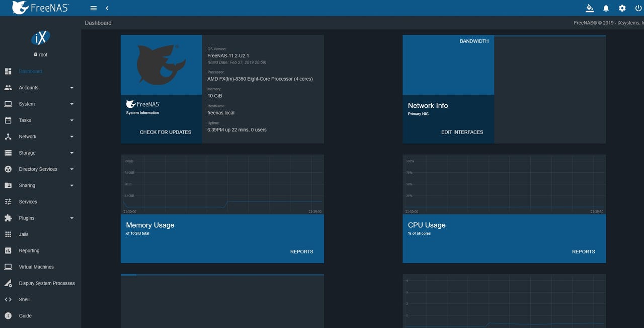Screen dimensions: 644x328
Task: Open the system settings gear icon
Action: point(622,8)
